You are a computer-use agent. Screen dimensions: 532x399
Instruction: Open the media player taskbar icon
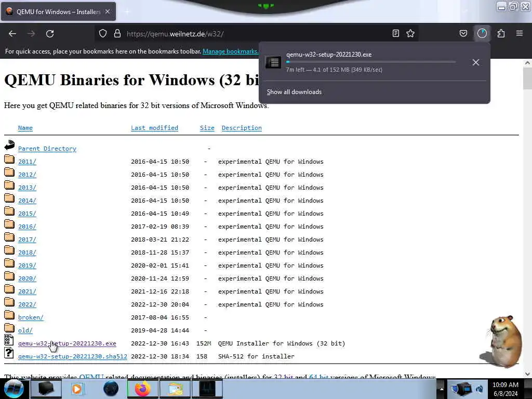(x=77, y=389)
